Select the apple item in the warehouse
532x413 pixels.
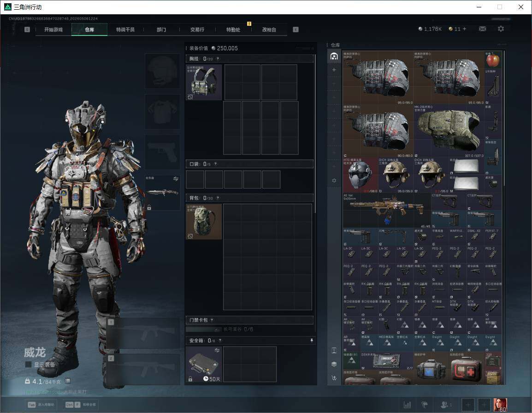pos(493,60)
